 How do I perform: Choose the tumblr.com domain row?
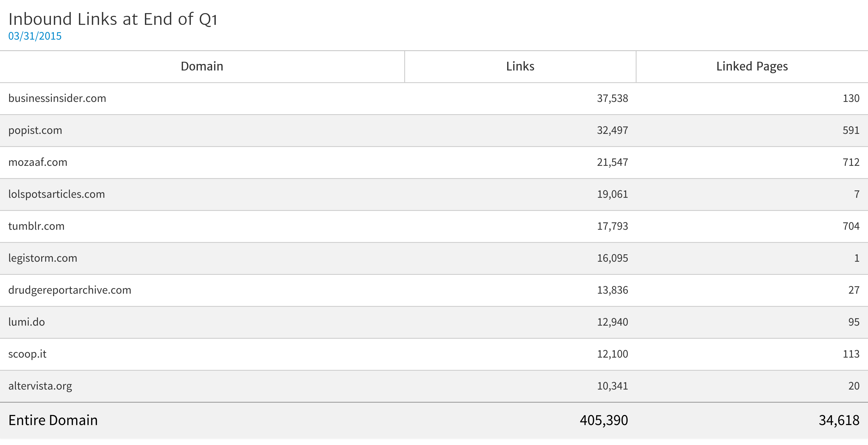point(36,226)
